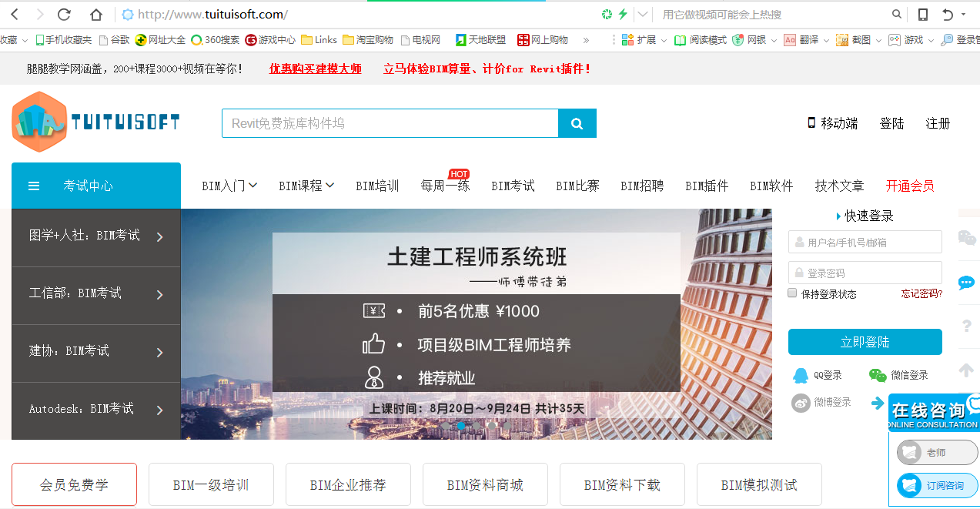Click the BIM资料下载 button
The height and width of the screenshot is (509, 980).
[622, 484]
